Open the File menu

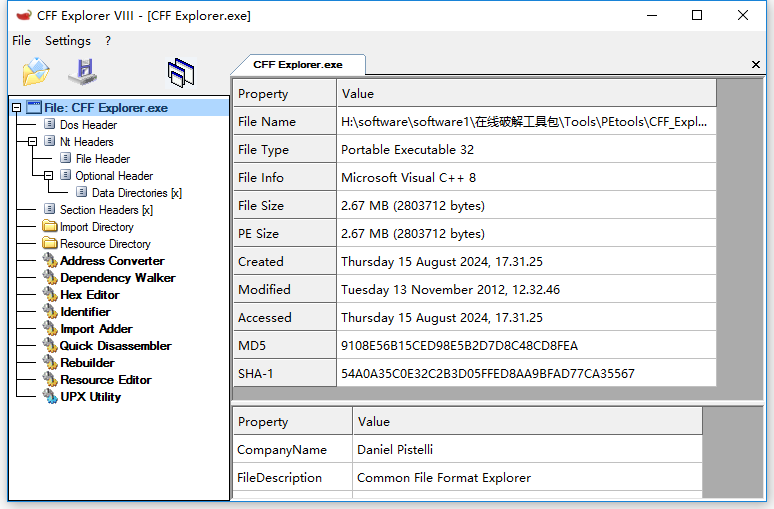[21, 40]
